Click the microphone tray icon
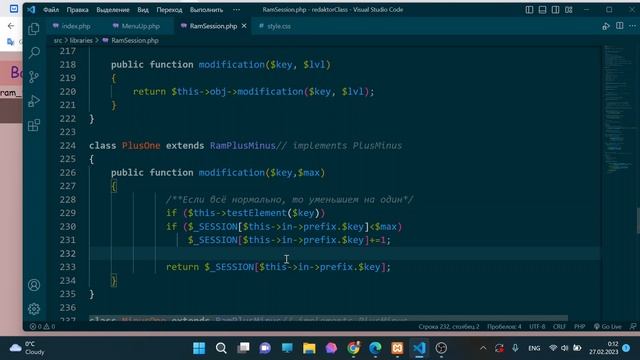Image resolution: width=640 pixels, height=360 pixels. (x=515, y=348)
